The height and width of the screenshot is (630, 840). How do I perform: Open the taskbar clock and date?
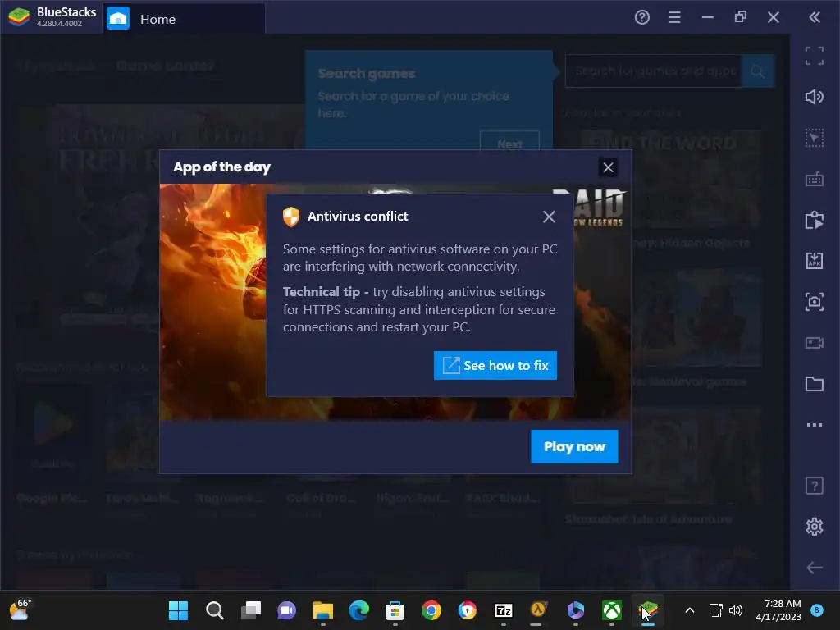pos(778,610)
